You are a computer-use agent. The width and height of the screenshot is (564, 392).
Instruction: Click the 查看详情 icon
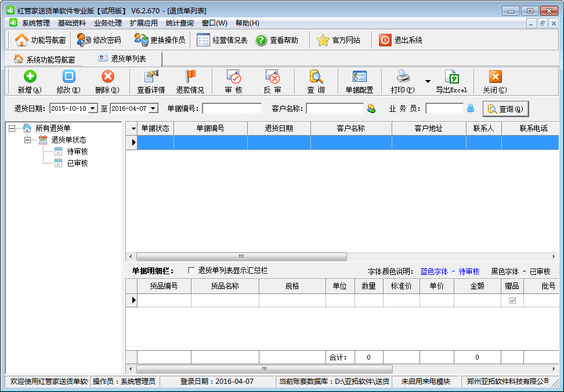click(151, 76)
